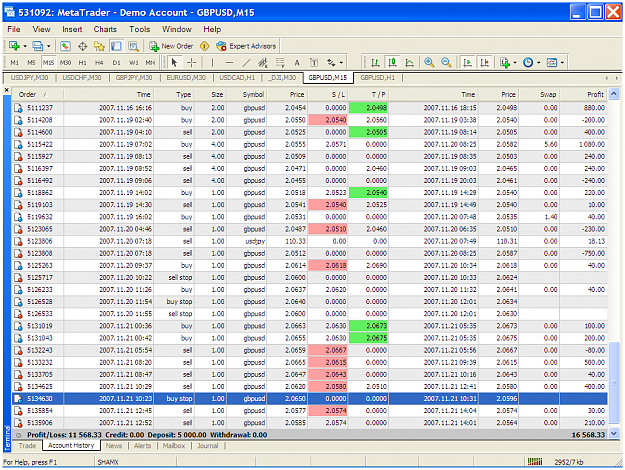Select the Text 'A' tool

[x=297, y=63]
